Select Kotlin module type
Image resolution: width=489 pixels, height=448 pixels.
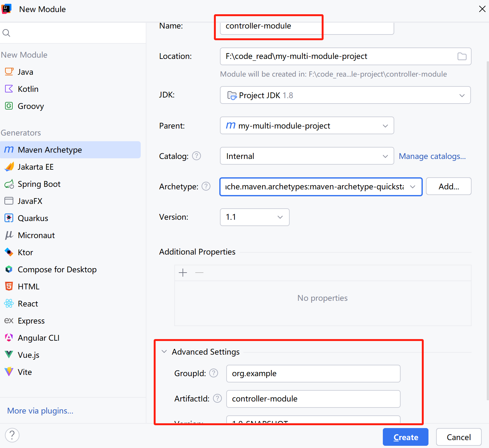(x=70, y=89)
